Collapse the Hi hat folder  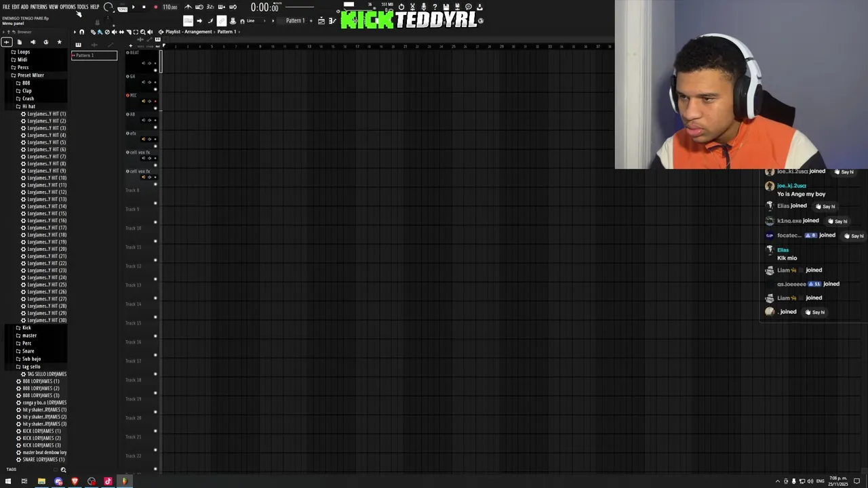(28, 106)
